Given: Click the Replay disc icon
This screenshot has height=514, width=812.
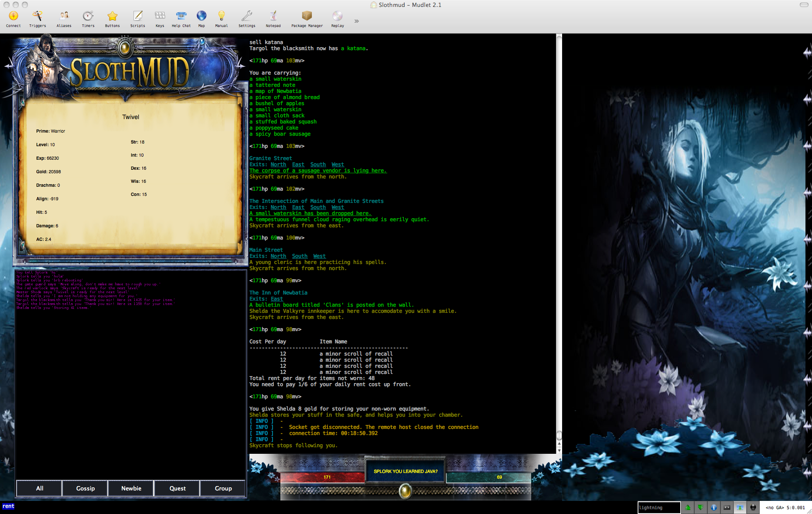Looking at the screenshot, I should (338, 19).
